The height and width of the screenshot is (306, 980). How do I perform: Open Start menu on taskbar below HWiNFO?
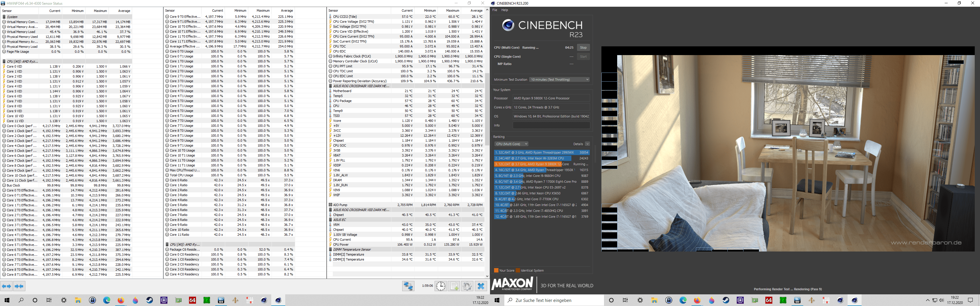tap(7, 300)
